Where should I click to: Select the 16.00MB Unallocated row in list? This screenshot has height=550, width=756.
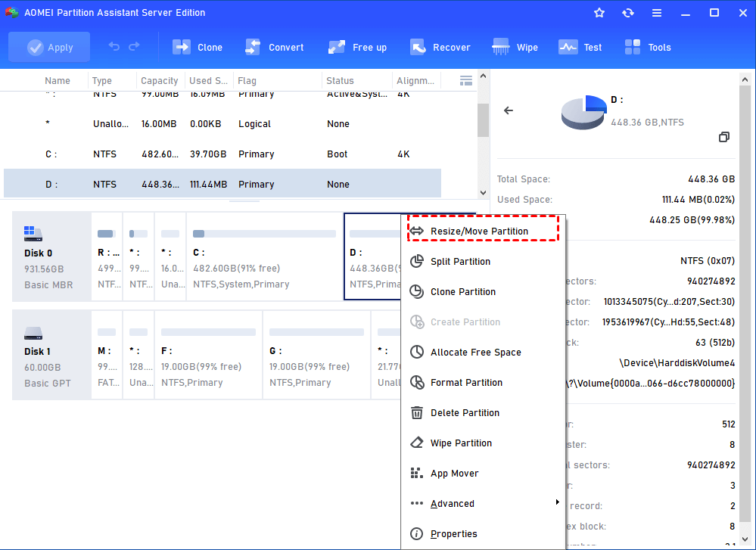tap(222, 124)
